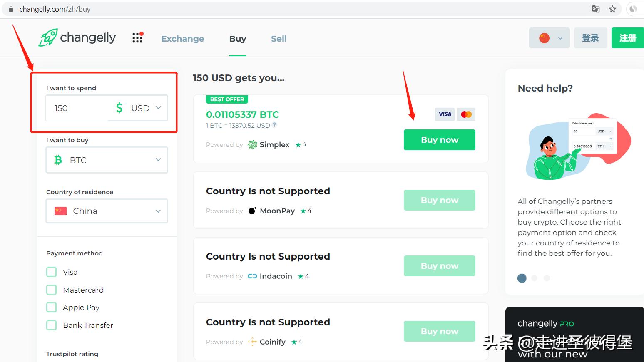Enable the Visa payment method checkbox
The image size is (644, 362).
52,272
